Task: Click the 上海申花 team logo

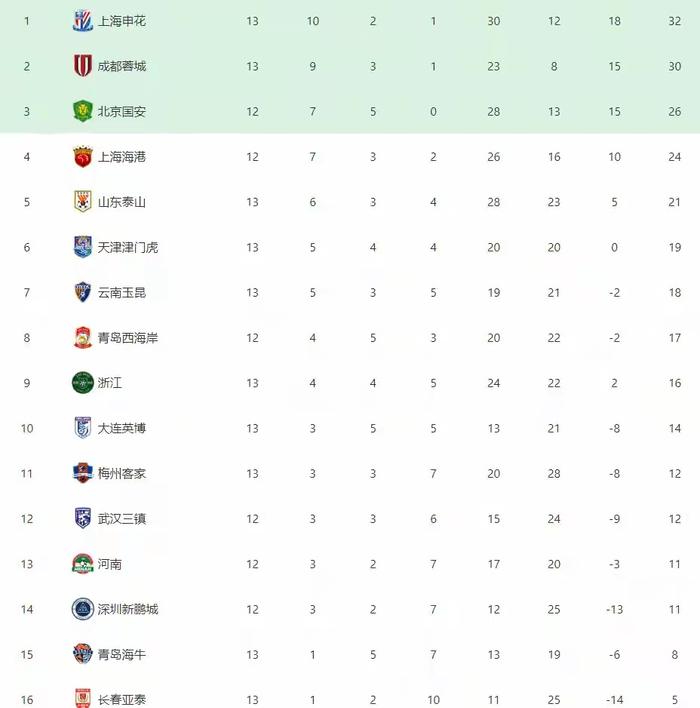Action: [x=83, y=21]
